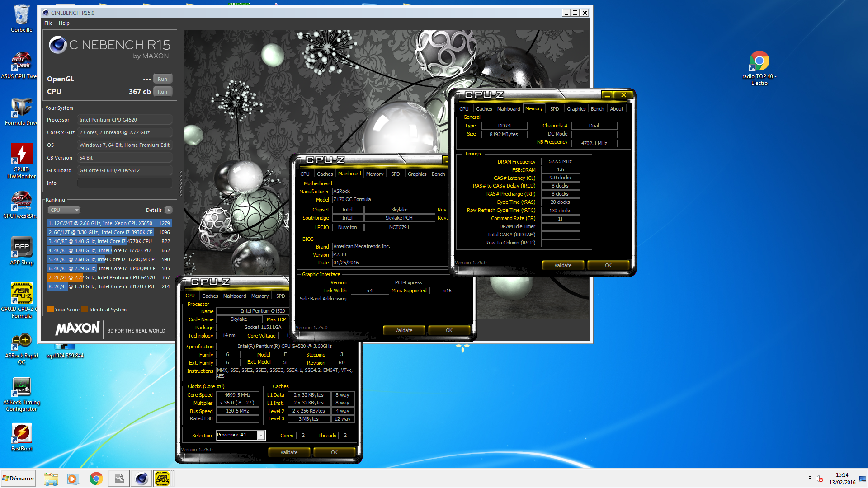This screenshot has width=868, height=488.
Task: Click the Core Speed value 4699.5 MHz
Action: pyautogui.click(x=237, y=395)
